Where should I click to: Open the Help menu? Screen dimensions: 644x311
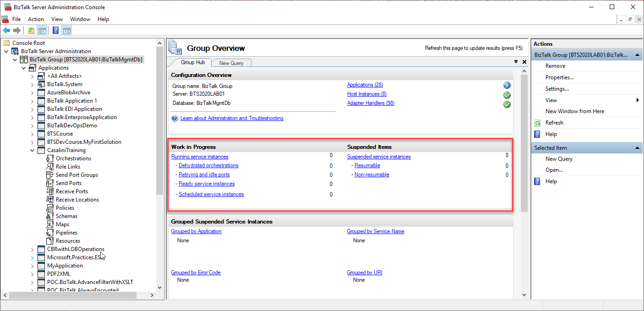(103, 19)
